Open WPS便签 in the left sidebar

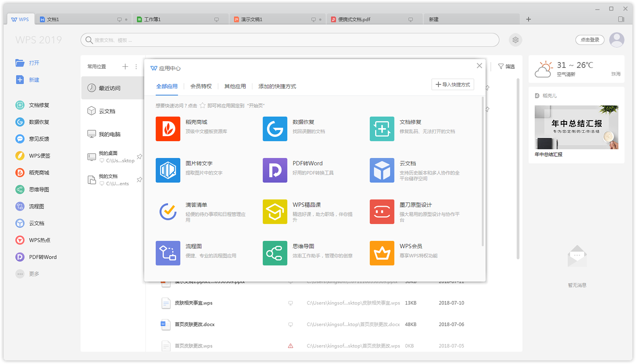click(x=33, y=156)
